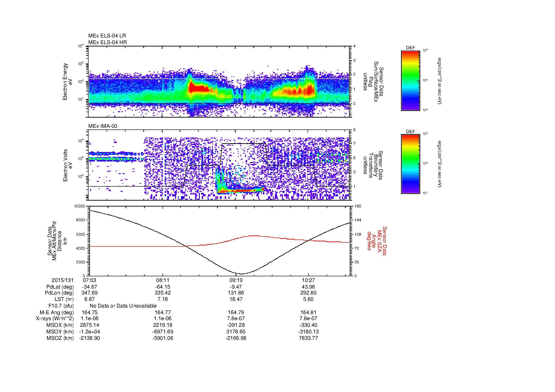This screenshot has width=555, height=392.
Task: Click the 'F10.7 (sfu)' row label
Action: (x=61, y=306)
